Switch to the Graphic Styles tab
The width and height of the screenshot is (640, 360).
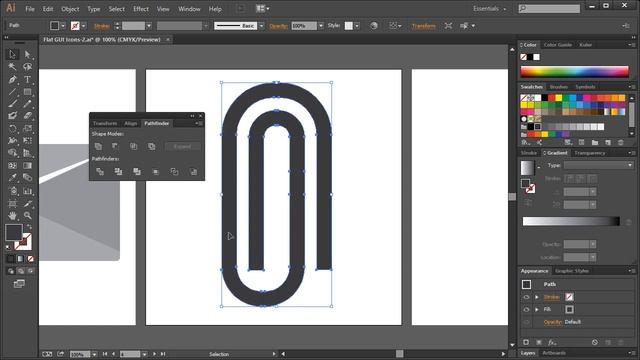tap(572, 271)
